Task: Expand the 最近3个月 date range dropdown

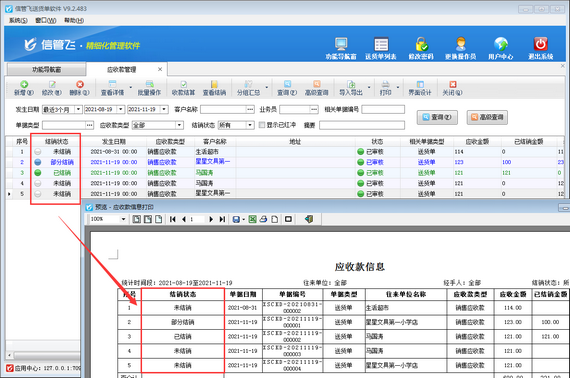Action: (x=78, y=109)
